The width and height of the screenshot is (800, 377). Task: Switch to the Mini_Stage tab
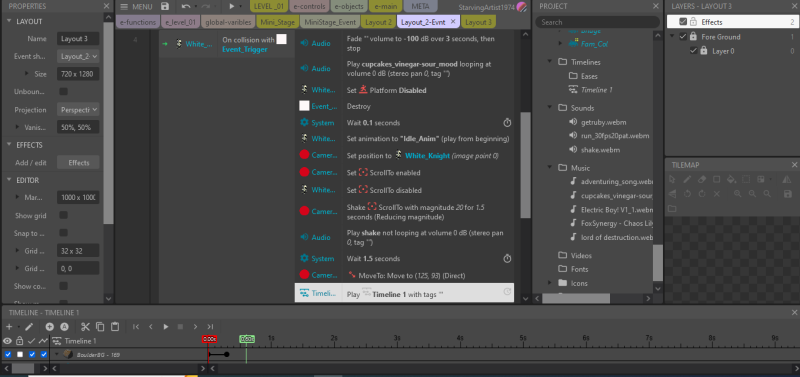[278, 22]
